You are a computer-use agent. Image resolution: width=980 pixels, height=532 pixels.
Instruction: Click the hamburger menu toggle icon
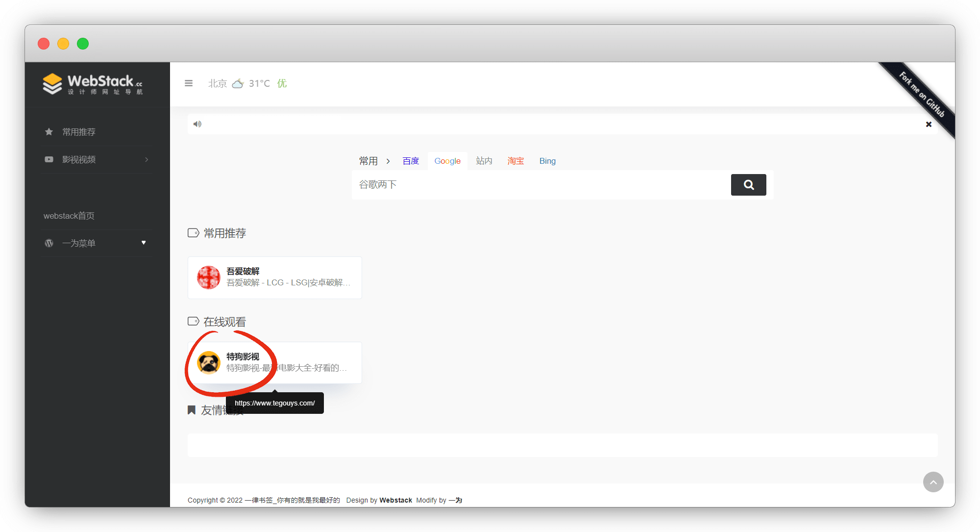pyautogui.click(x=189, y=83)
